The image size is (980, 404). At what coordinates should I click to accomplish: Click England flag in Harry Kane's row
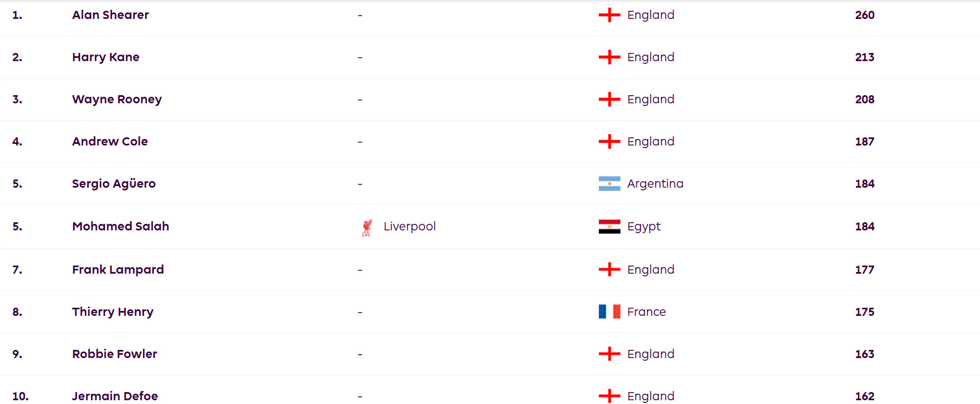point(609,57)
